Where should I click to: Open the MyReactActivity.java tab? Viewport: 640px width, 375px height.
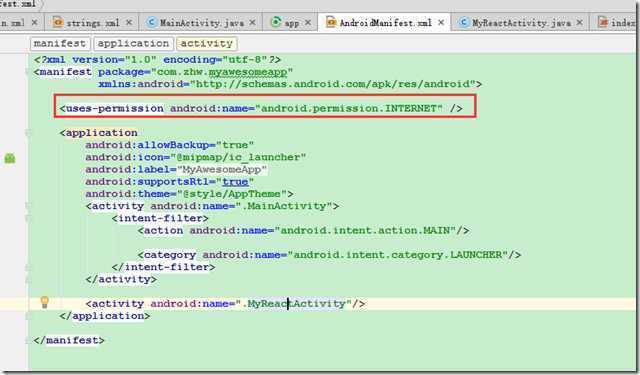[521, 22]
